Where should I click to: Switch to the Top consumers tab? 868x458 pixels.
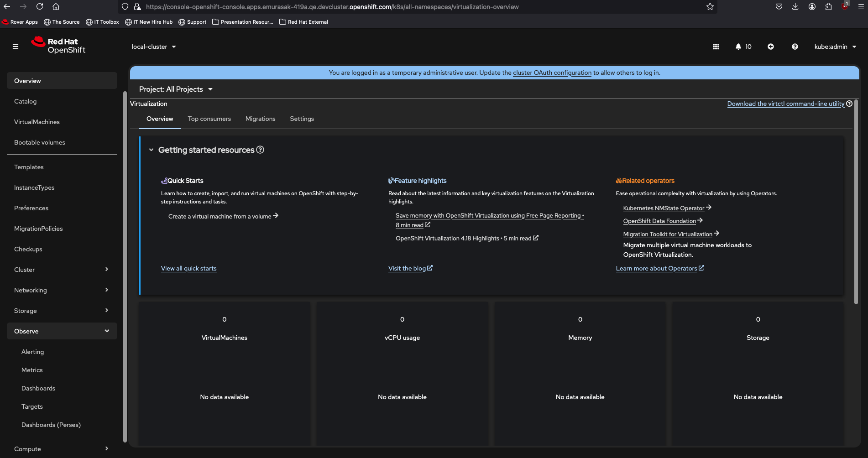[x=209, y=119]
